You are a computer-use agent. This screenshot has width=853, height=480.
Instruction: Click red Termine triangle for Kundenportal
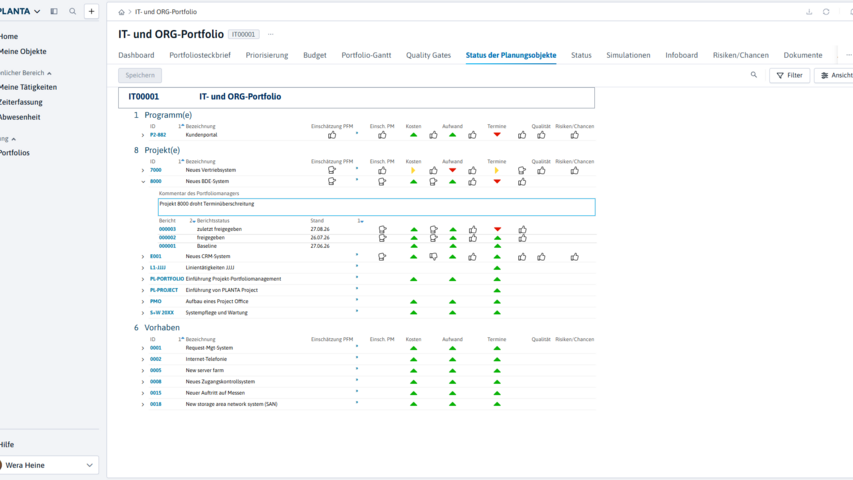[497, 134]
